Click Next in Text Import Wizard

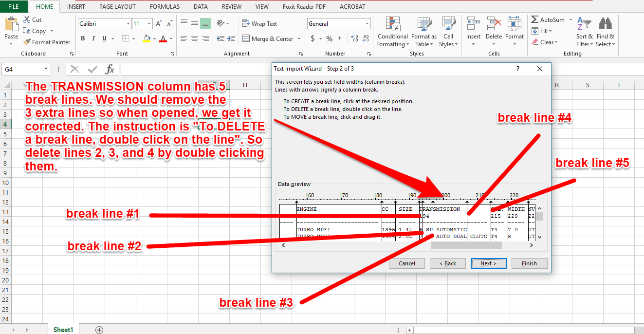489,263
